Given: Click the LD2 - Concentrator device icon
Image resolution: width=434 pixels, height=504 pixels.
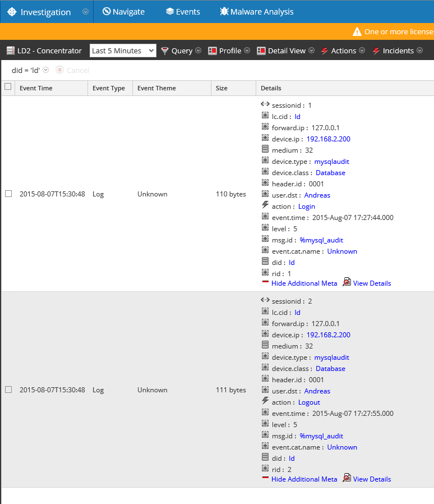Looking at the screenshot, I should [11, 51].
